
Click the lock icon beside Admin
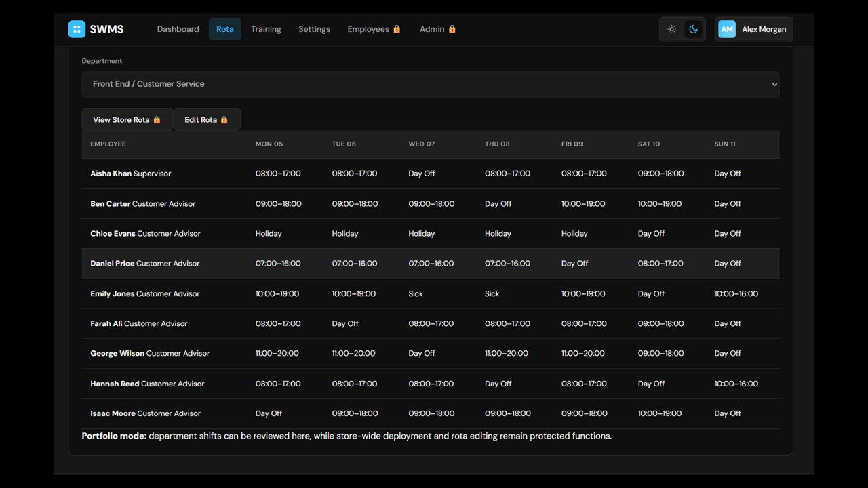[x=452, y=29]
